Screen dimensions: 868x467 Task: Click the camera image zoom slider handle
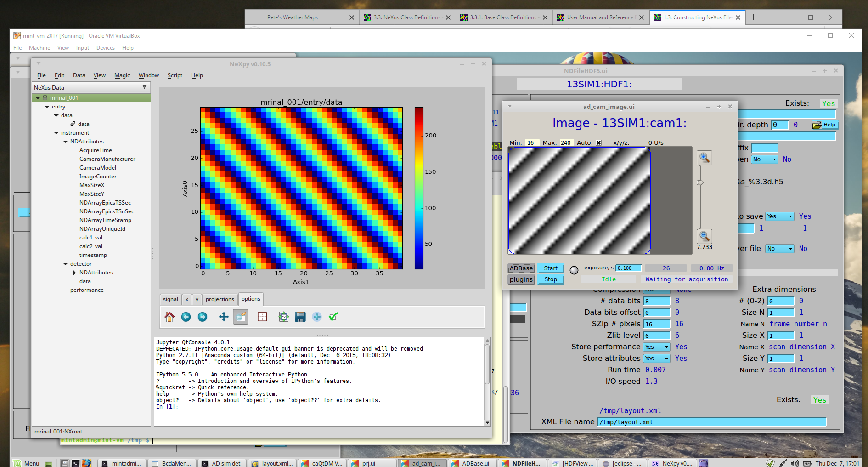(x=700, y=183)
